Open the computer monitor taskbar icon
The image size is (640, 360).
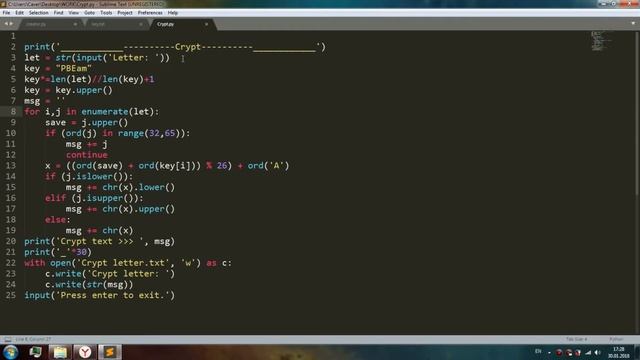[36, 352]
